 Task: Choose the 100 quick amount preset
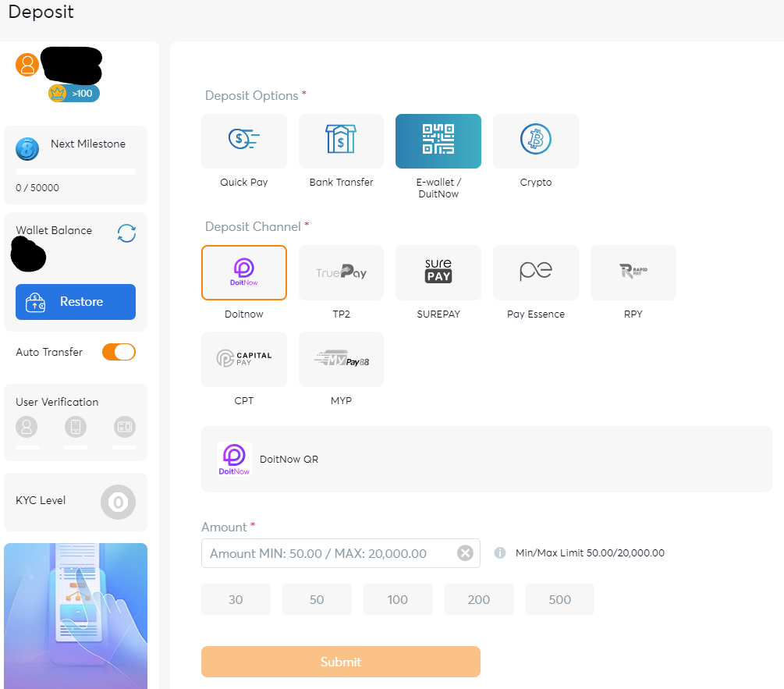pos(398,599)
